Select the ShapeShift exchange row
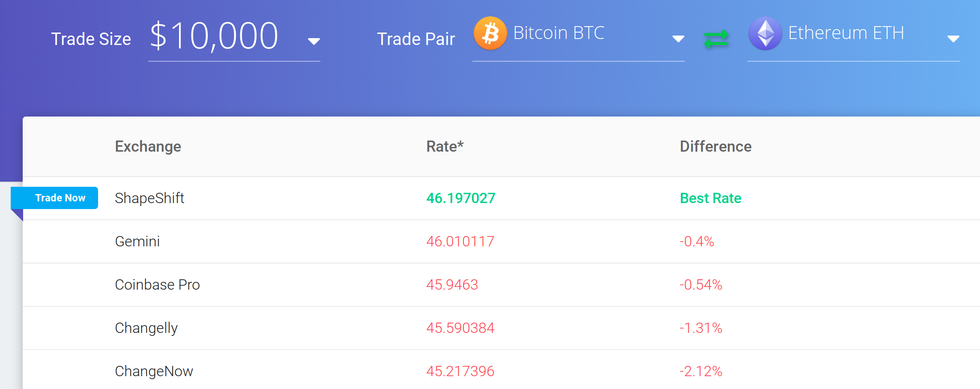The height and width of the screenshot is (389, 980). (501, 198)
